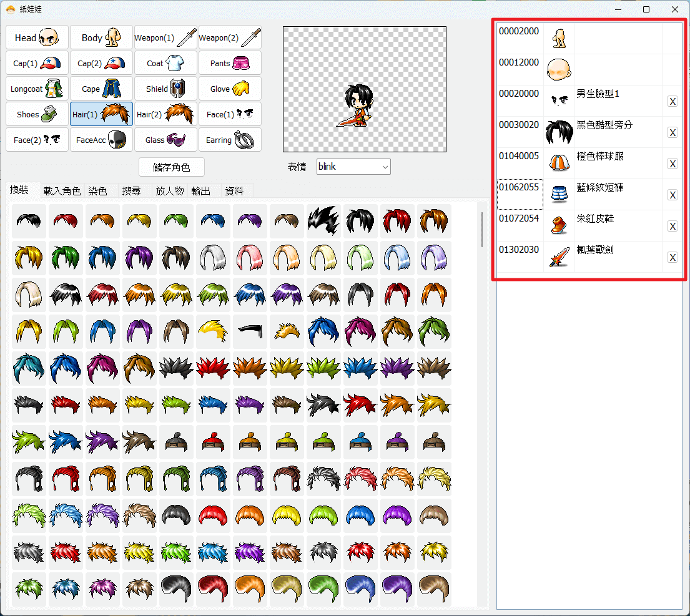Viewport: 690px width, 616px height.
Task: Click the 紙娃娃 app icon in title bar
Action: click(x=10, y=9)
